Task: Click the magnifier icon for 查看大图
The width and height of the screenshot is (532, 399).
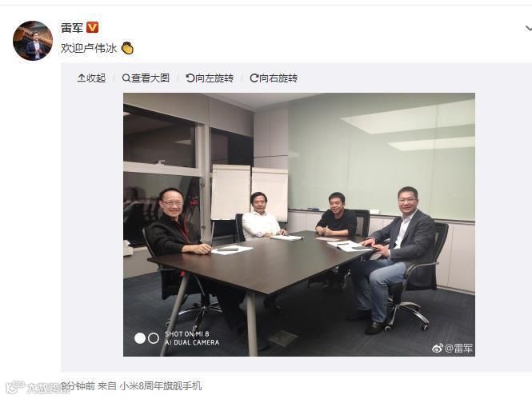Action: [126, 78]
